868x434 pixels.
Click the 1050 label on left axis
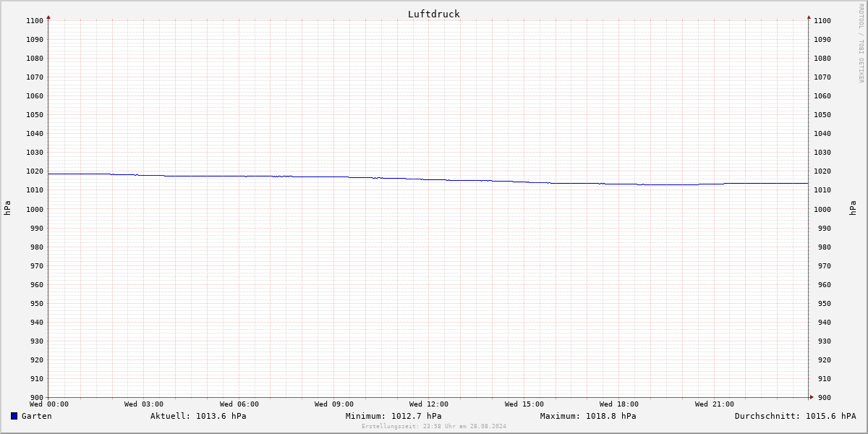pos(35,115)
